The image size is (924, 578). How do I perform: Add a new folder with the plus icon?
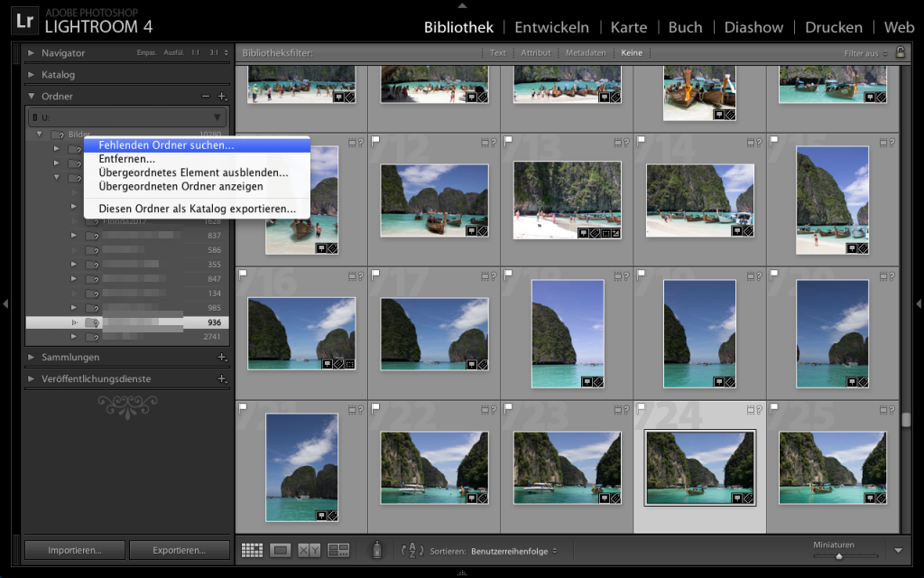click(x=221, y=96)
